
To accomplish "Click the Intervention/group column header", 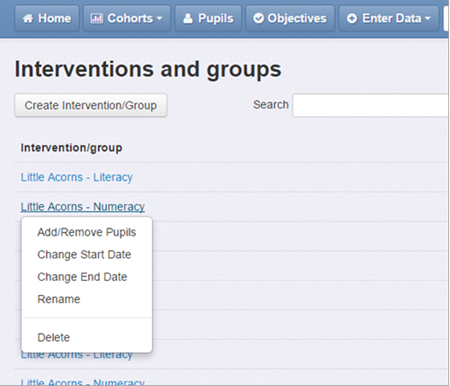I will (x=71, y=148).
